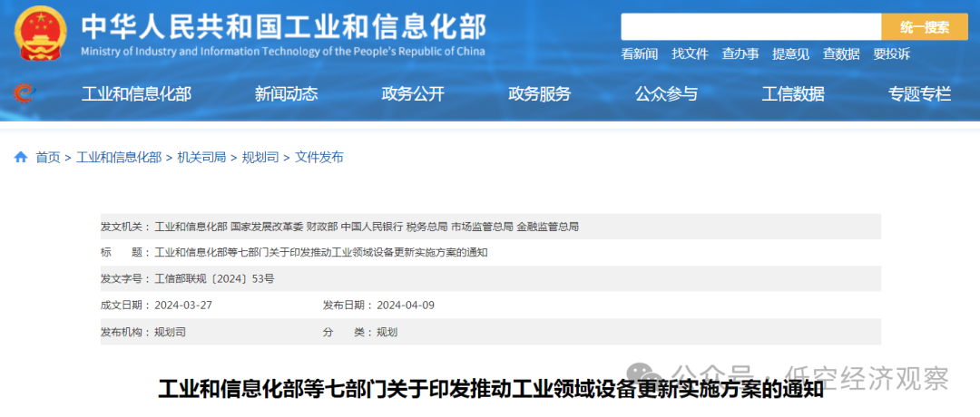980x417 pixels.
Task: Click the national emblem logo
Action: coord(41,33)
